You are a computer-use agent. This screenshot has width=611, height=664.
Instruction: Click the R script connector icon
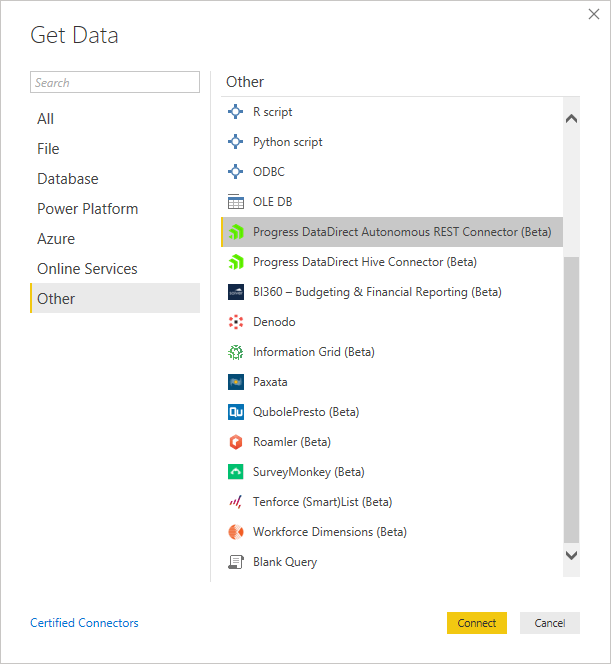236,112
